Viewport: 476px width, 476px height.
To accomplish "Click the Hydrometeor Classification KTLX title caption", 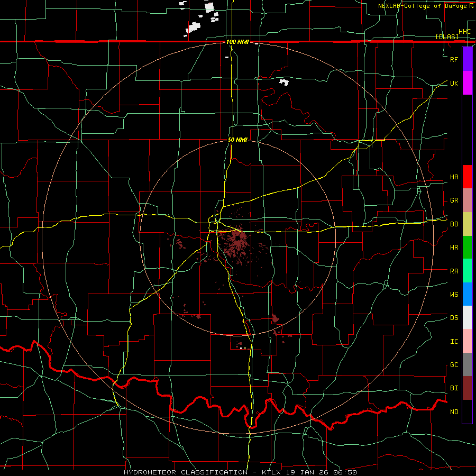I will tap(240, 472).
